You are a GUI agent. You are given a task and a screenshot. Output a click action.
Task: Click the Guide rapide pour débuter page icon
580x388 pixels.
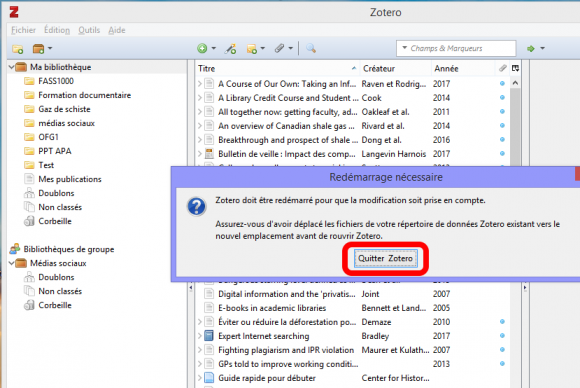point(209,378)
